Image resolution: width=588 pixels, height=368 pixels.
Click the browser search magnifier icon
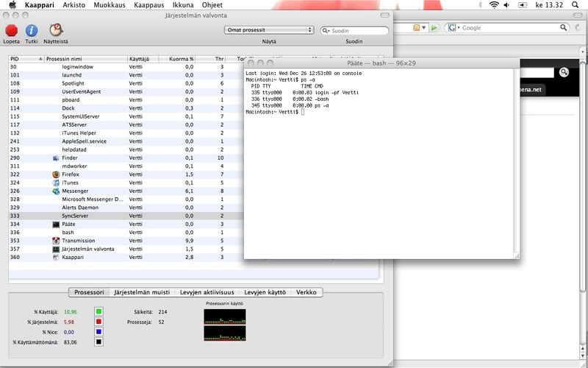tap(563, 27)
